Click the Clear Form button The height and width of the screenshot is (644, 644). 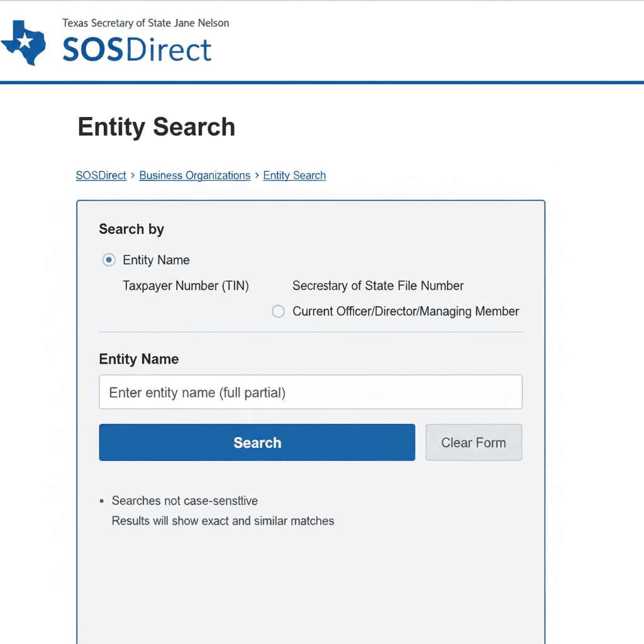(x=474, y=443)
